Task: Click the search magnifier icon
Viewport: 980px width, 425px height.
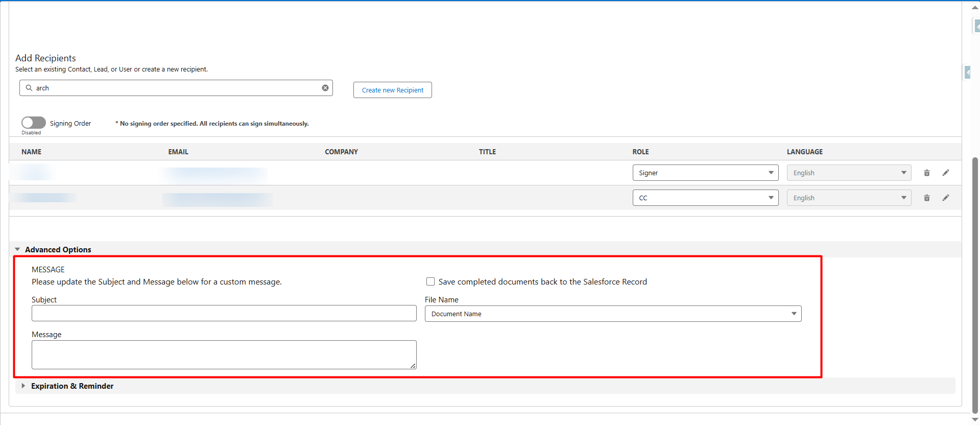Action: 29,88
